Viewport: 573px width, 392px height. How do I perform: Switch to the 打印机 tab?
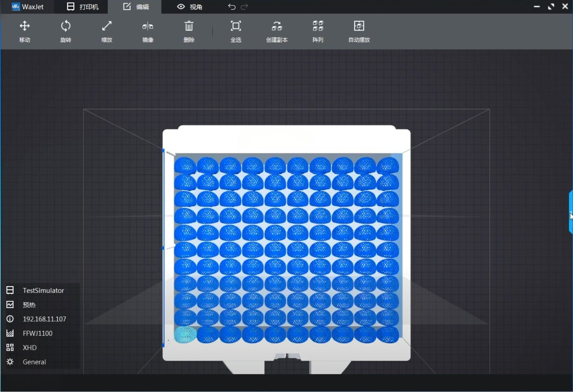point(82,7)
